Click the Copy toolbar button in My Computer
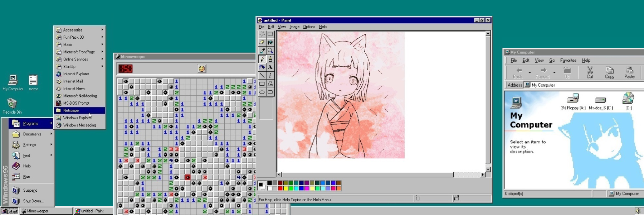 610,73
